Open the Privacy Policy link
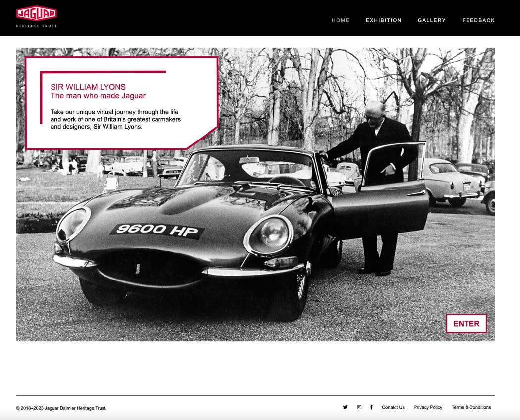This screenshot has height=420, width=520. [x=428, y=407]
